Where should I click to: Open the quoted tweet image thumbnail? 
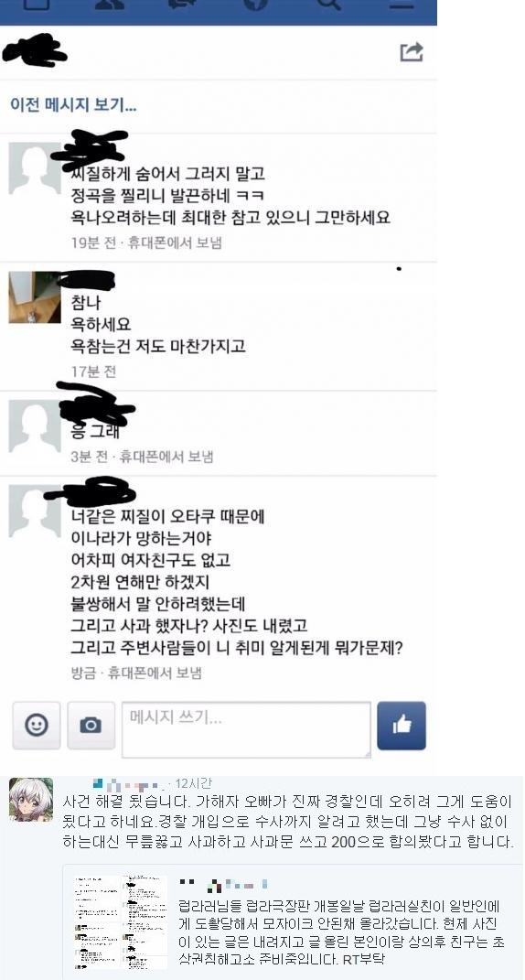121,921
